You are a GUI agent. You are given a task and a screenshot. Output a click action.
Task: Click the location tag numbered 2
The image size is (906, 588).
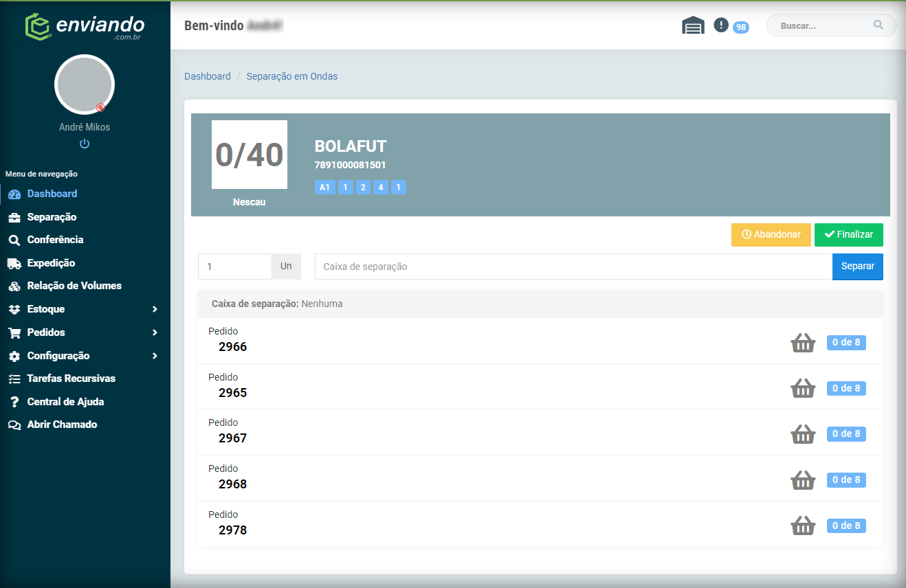click(363, 188)
